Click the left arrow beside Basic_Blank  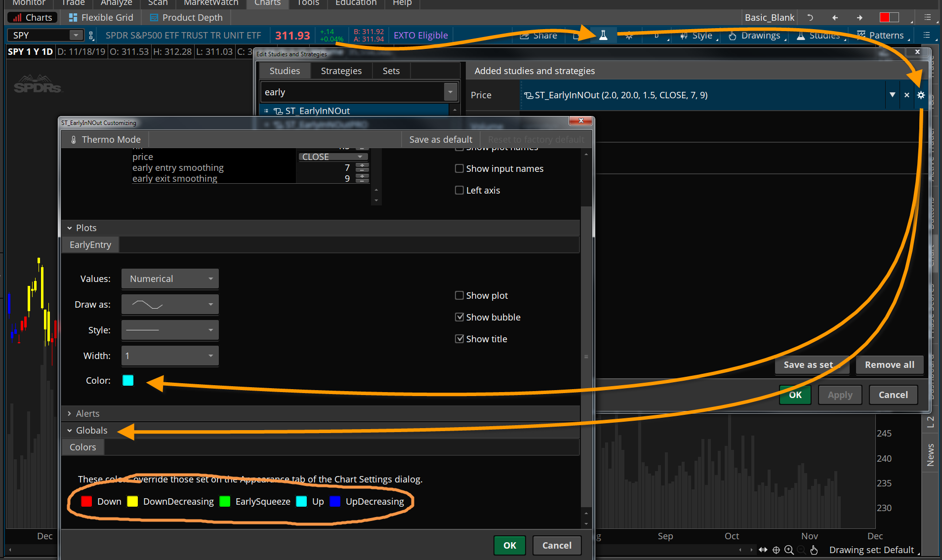[x=835, y=17]
